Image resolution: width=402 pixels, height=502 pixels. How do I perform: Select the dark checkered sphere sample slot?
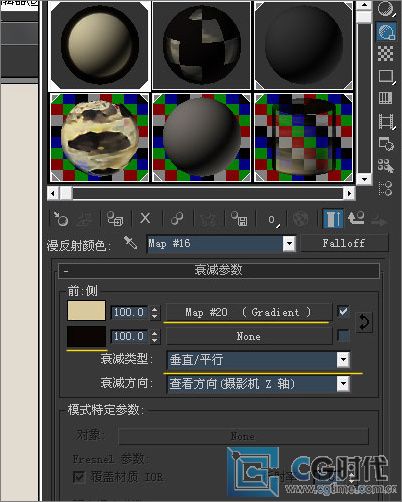point(201,45)
